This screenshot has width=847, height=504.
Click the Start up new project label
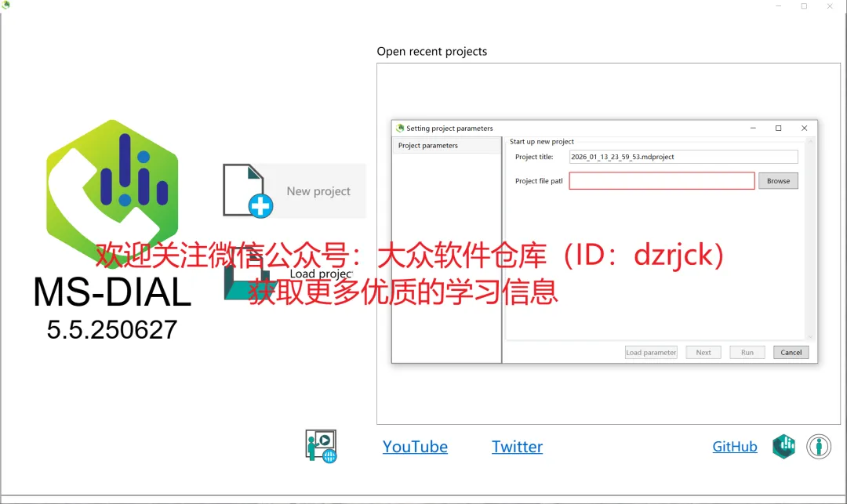coord(542,141)
